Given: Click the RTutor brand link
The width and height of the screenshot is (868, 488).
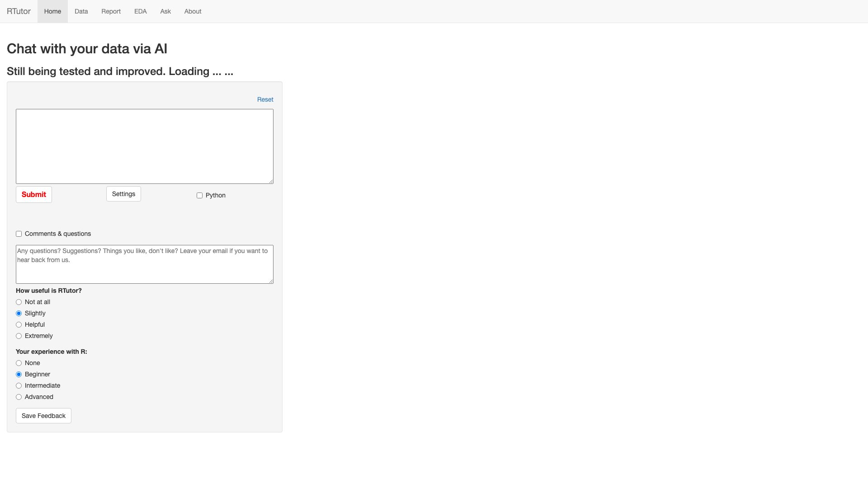Looking at the screenshot, I should point(19,11).
